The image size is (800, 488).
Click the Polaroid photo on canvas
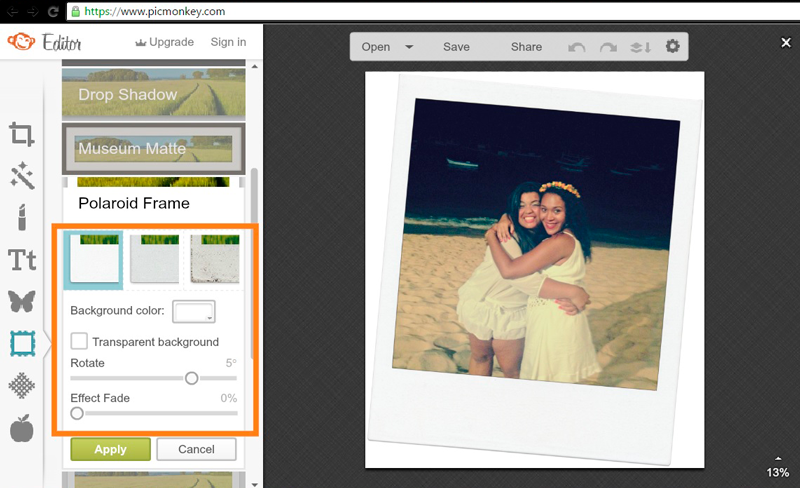534,270
